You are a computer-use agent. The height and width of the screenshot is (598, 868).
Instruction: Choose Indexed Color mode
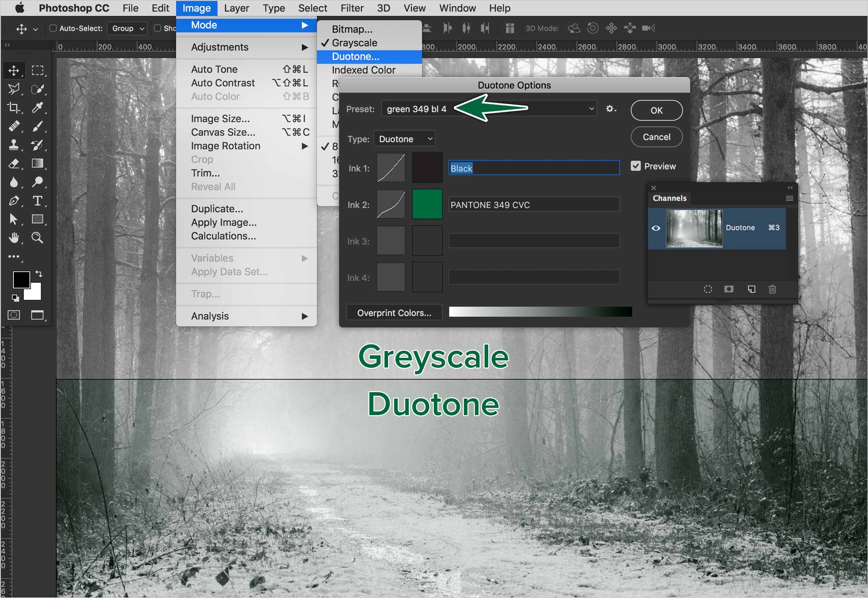pyautogui.click(x=369, y=70)
